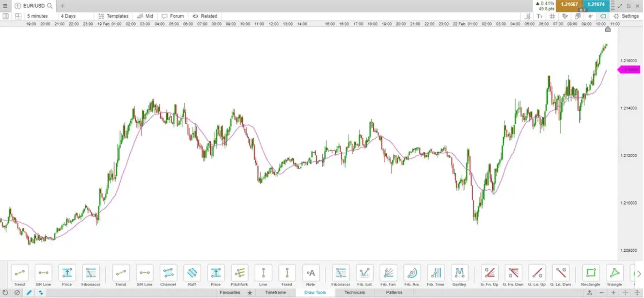
Task: Expand the Templates menu
Action: click(114, 16)
